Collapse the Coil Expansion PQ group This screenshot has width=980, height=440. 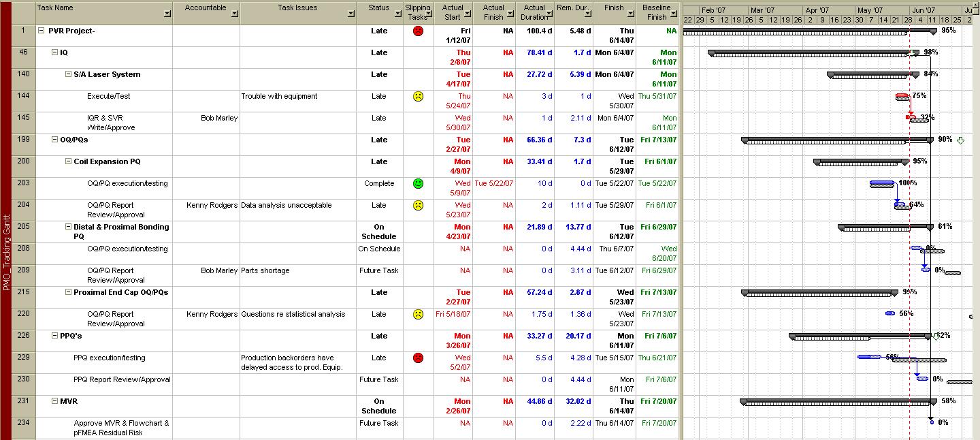point(68,161)
